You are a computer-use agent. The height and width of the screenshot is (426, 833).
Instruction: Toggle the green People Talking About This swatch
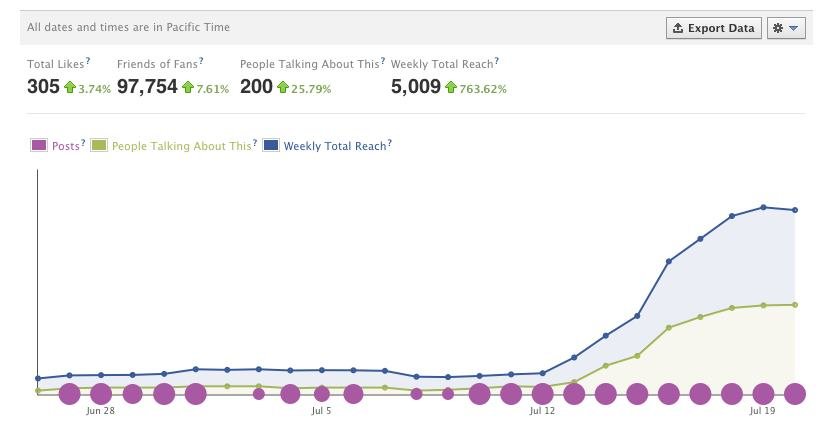[99, 146]
